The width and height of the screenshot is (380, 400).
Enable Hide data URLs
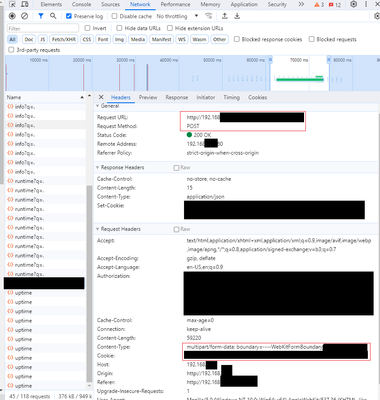[119, 28]
